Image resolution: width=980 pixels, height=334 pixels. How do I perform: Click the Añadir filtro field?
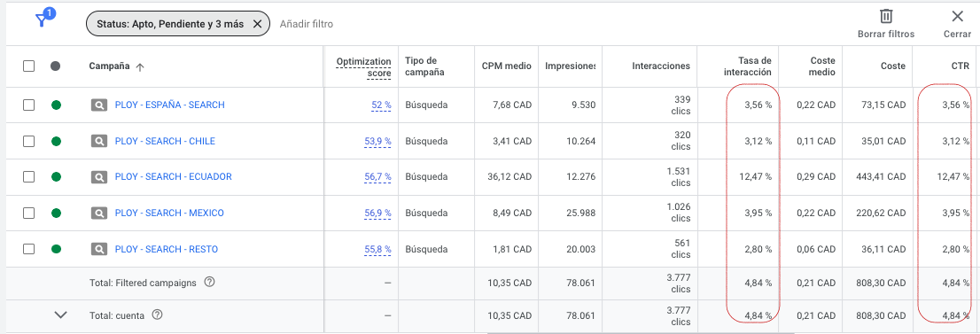[307, 25]
